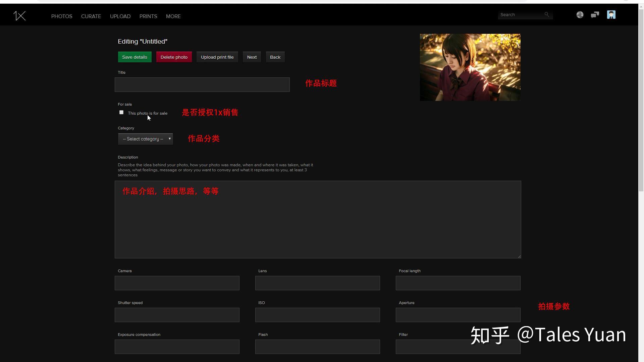Open the PRINTS page
Image resolution: width=644 pixels, height=362 pixels.
(148, 16)
